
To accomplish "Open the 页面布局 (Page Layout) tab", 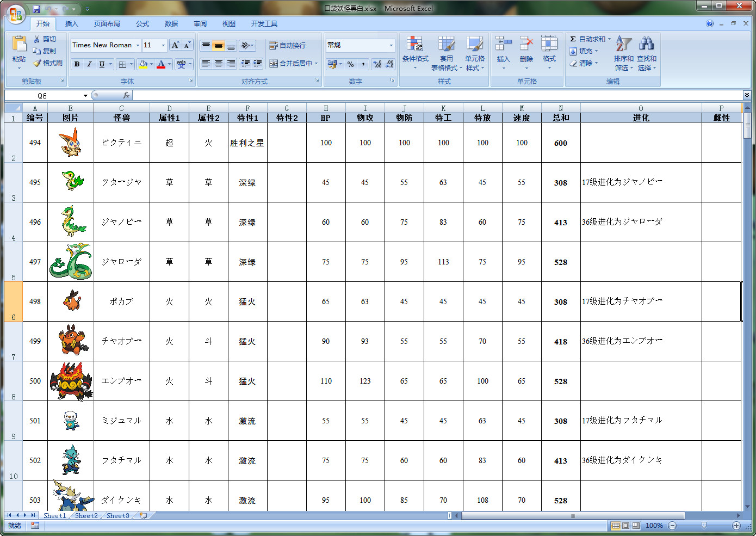I will (107, 23).
